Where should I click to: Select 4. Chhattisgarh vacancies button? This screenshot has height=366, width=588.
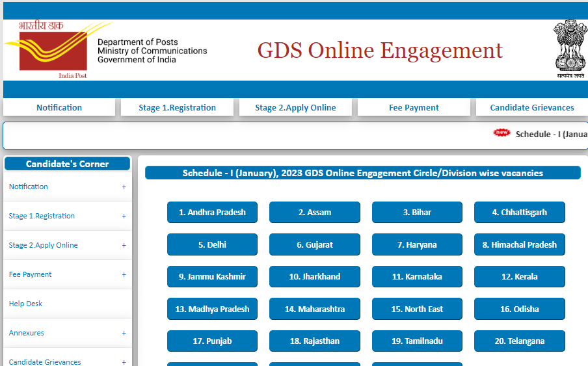pos(519,213)
